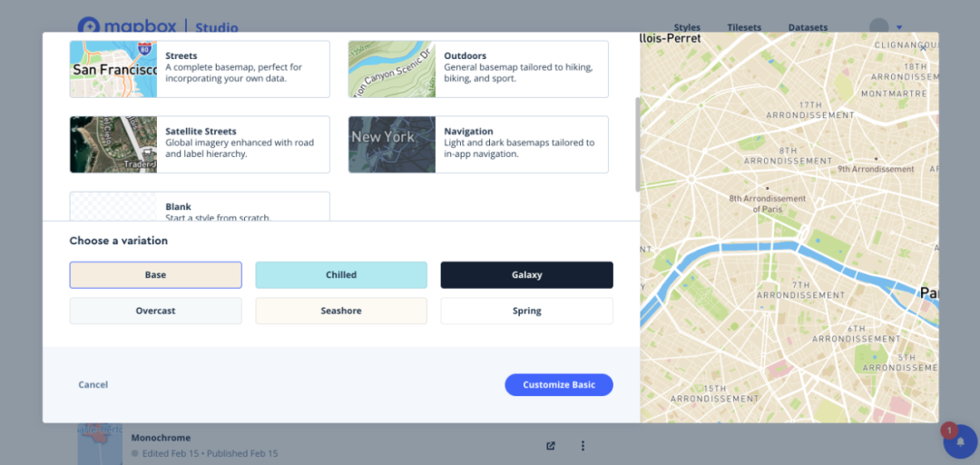Choose the Overcast variation
Viewport: 980px width, 465px height.
point(156,311)
